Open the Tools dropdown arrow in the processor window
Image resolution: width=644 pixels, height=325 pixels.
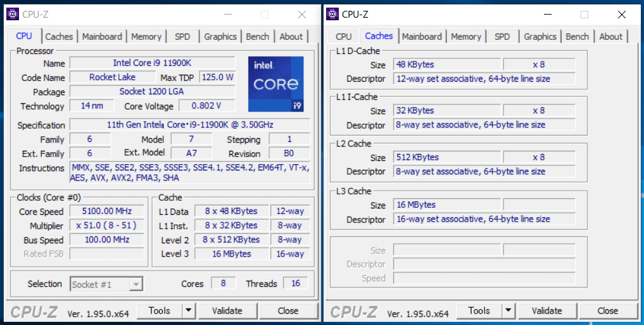coord(188,310)
